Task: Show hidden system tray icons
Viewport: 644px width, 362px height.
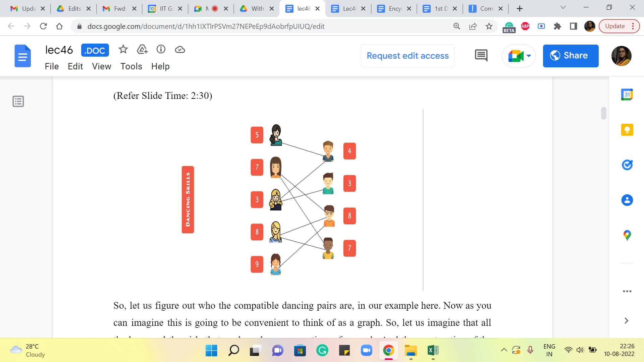Action: pos(504,350)
